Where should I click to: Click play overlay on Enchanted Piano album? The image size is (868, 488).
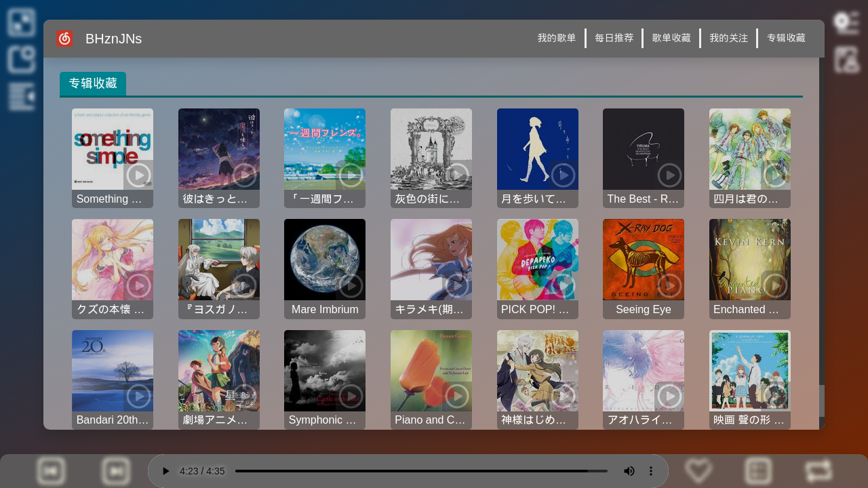776,285
